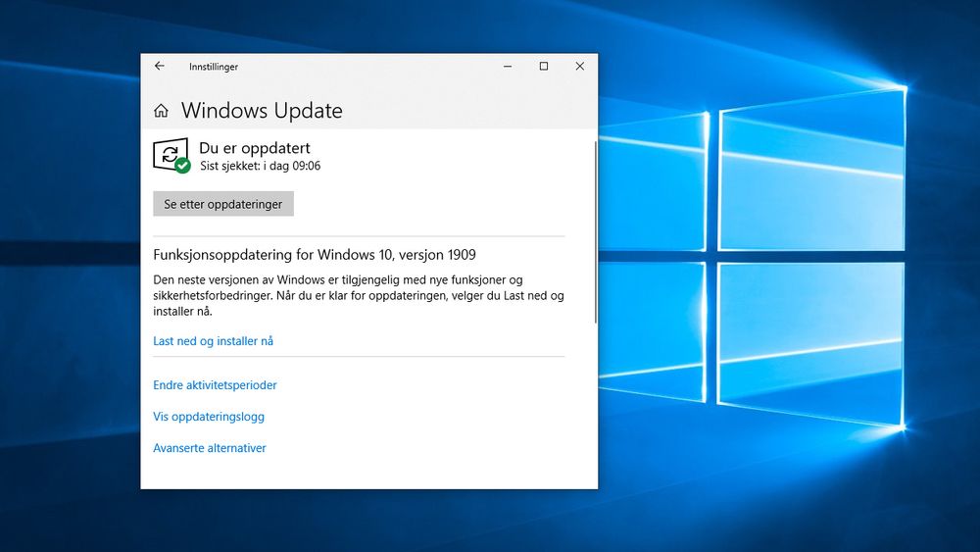The height and width of the screenshot is (552, 980).
Task: Click the settings window vertical scrollbar
Action: pos(596,232)
